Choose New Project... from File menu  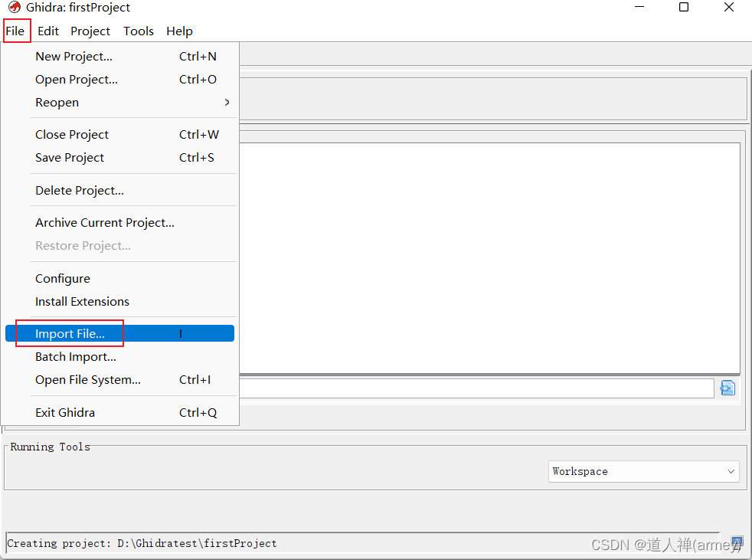point(120,57)
